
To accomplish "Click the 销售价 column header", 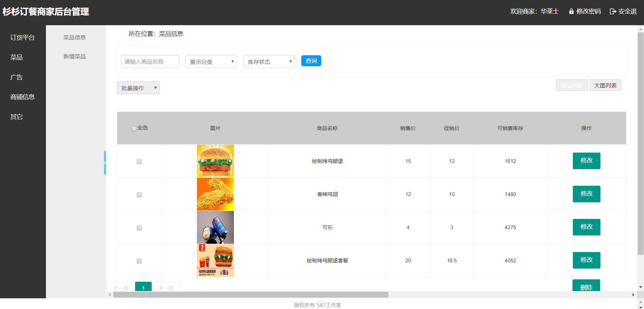I will point(408,128).
